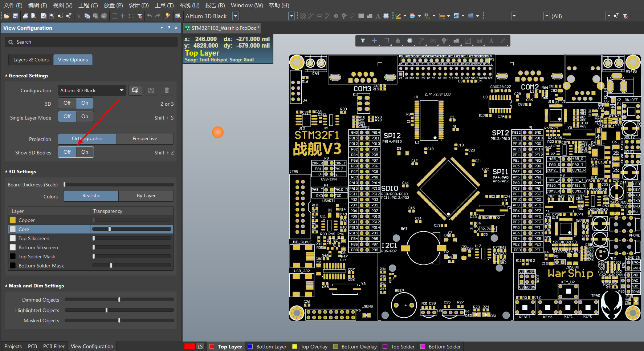
Task: Click the Search field in View Configuration
Action: (91, 42)
